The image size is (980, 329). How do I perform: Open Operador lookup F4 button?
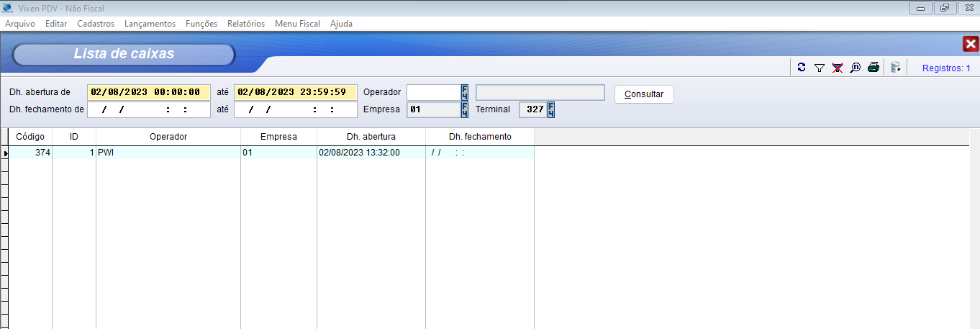tap(465, 92)
